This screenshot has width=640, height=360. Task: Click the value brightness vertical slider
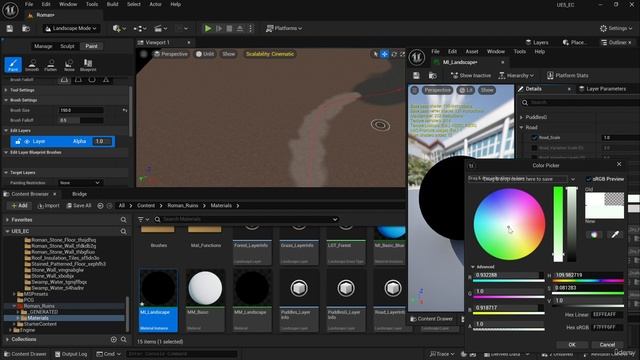[572, 224]
